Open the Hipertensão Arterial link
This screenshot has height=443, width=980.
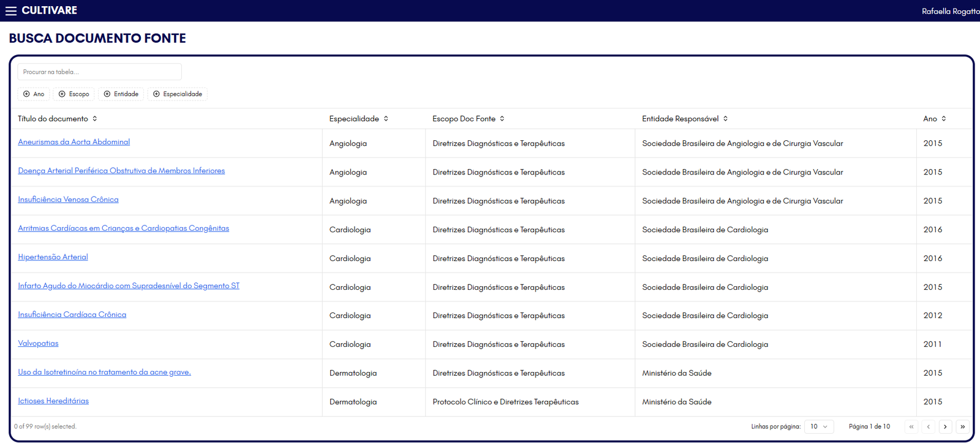(53, 257)
